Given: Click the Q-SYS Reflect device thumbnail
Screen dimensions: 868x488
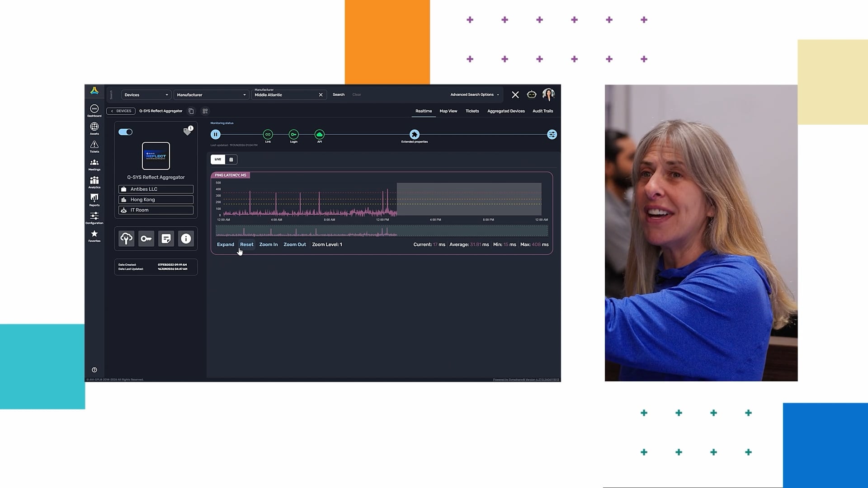Looking at the screenshot, I should click(156, 156).
